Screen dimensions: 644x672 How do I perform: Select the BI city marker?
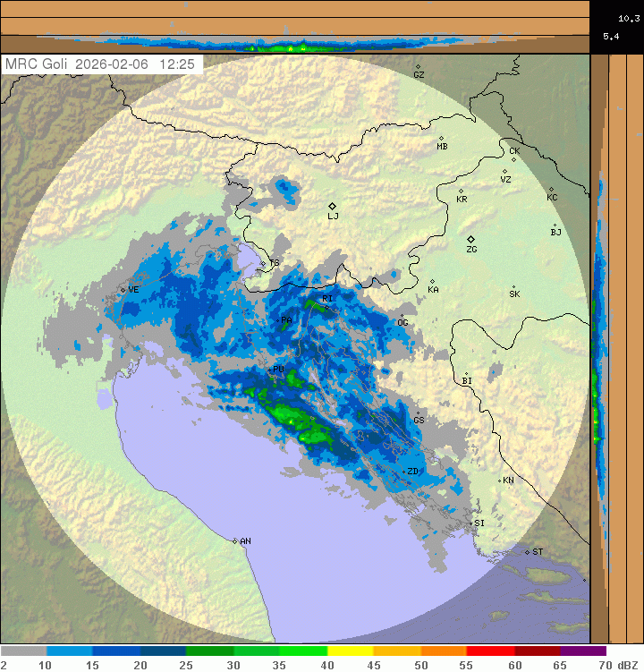coord(466,374)
